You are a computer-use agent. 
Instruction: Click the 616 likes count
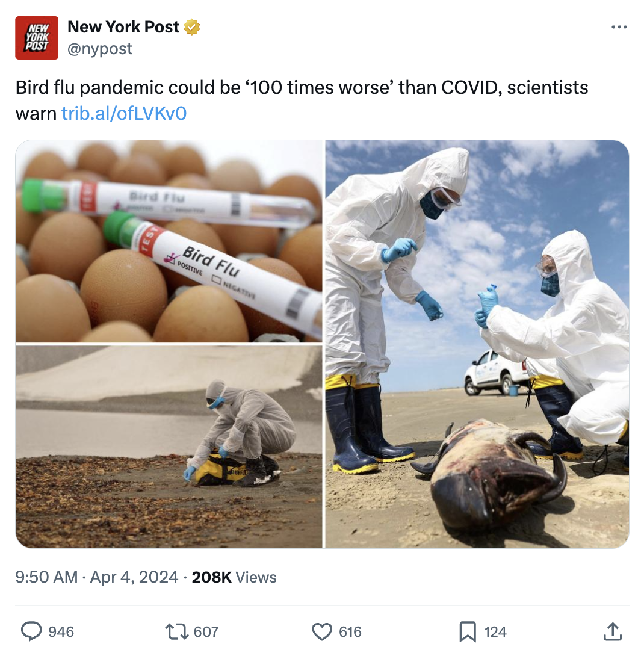click(x=350, y=632)
